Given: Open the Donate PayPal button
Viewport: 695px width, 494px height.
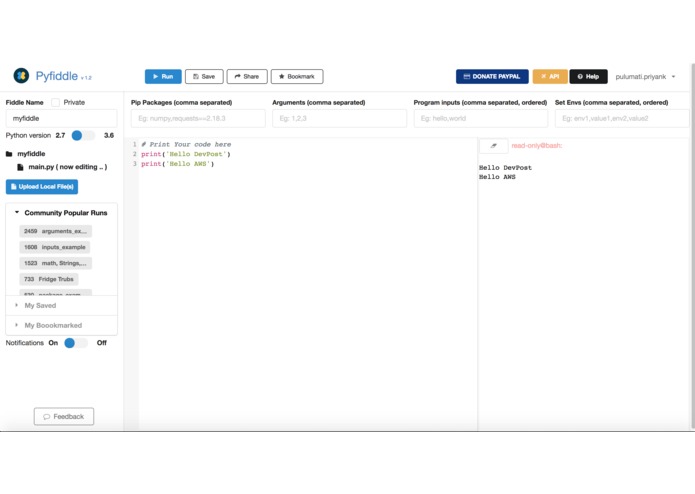Looking at the screenshot, I should point(492,77).
